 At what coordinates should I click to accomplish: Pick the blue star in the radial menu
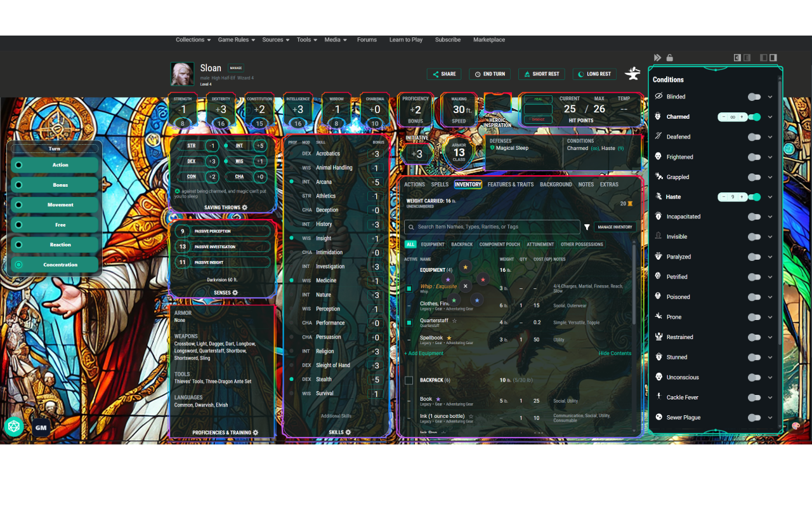click(x=476, y=300)
